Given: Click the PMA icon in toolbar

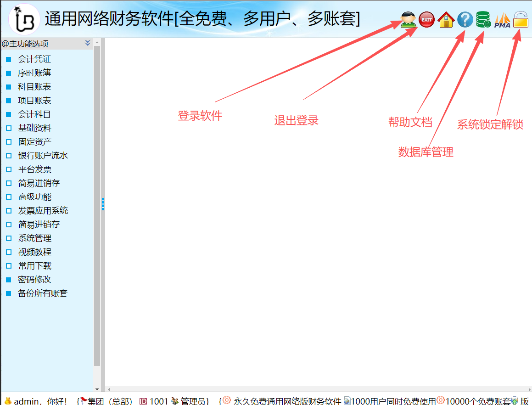Looking at the screenshot, I should tap(502, 20).
